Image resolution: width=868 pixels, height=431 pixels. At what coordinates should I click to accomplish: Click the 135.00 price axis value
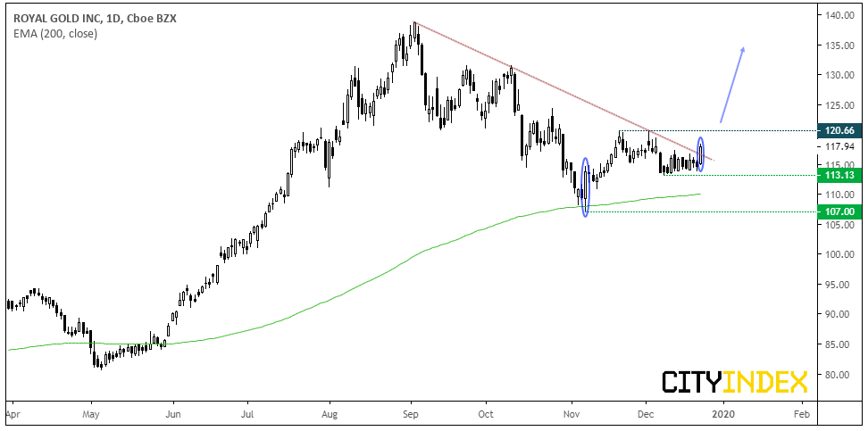click(x=839, y=46)
